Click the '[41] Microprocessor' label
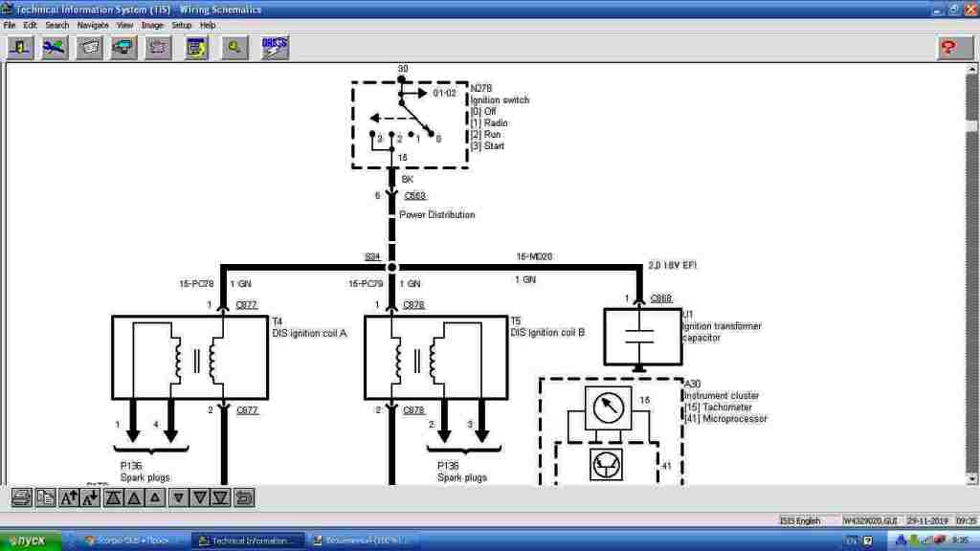 [725, 419]
